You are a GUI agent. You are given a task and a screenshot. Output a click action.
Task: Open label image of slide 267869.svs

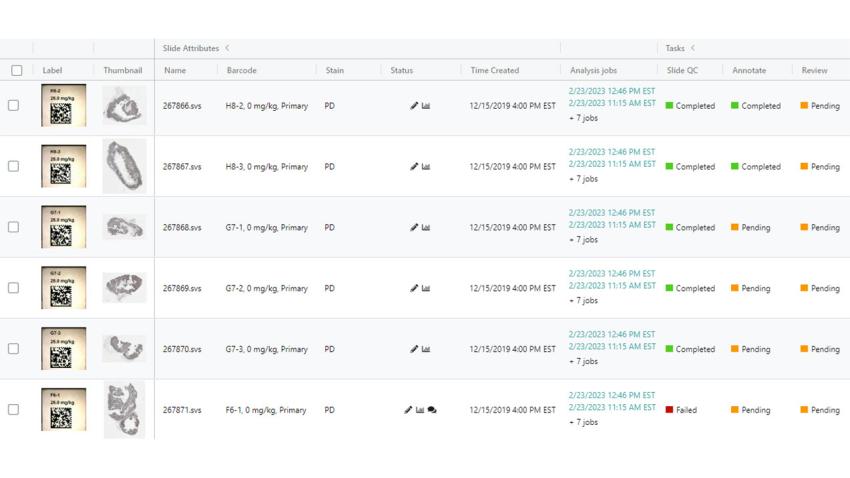click(x=63, y=288)
